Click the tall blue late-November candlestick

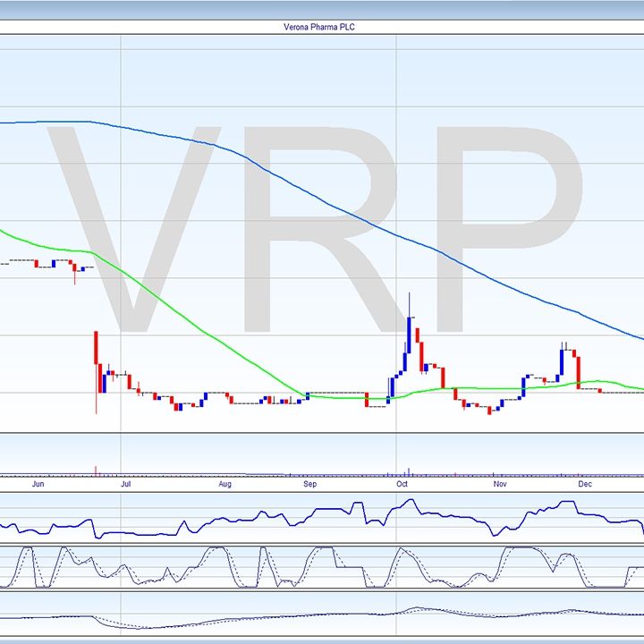(x=562, y=362)
